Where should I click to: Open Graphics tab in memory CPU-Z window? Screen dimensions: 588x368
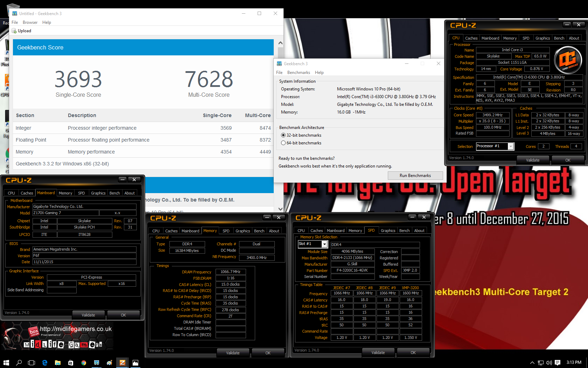[243, 231]
